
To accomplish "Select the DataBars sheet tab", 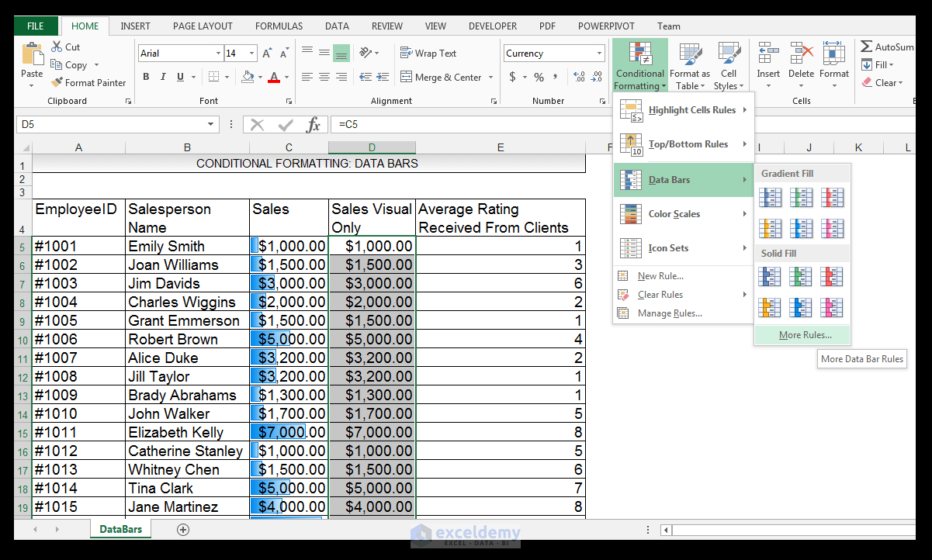I will 120,529.
